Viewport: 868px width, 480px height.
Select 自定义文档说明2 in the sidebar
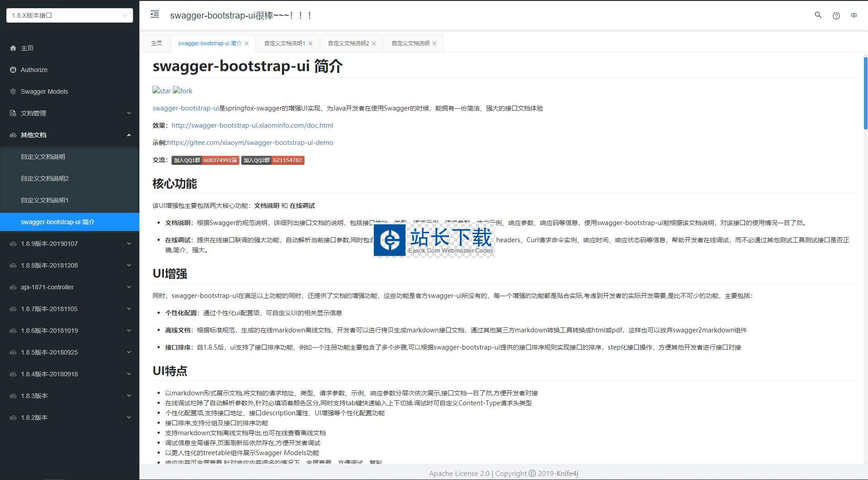(45, 178)
